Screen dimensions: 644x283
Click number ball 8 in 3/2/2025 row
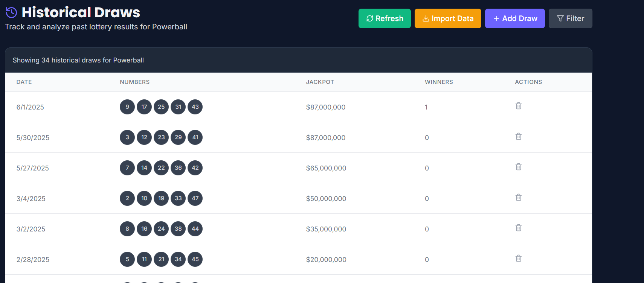[127, 229]
